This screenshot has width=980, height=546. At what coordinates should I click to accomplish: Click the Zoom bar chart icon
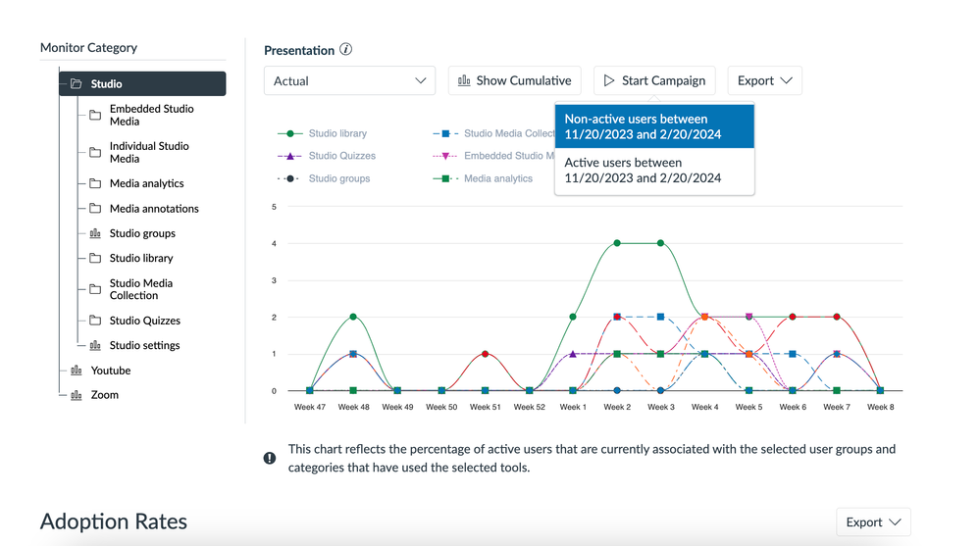(x=77, y=395)
